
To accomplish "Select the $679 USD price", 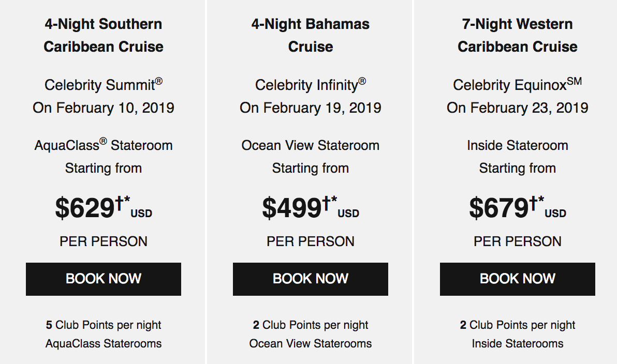I will 518,207.
